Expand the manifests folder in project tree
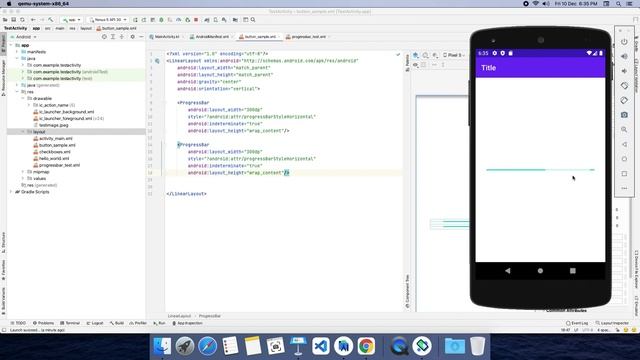Viewport: 640px width, 360px height. click(17, 52)
